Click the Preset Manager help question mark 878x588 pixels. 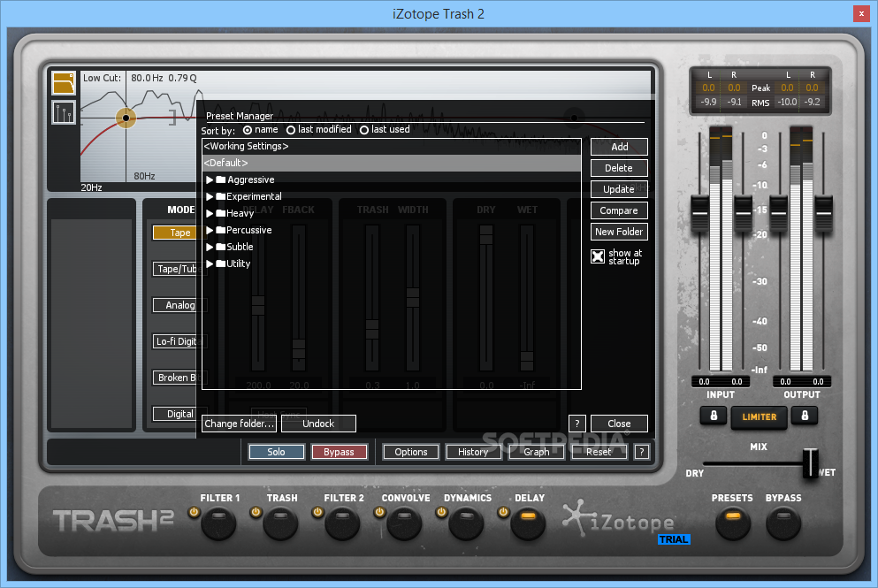pos(577,424)
